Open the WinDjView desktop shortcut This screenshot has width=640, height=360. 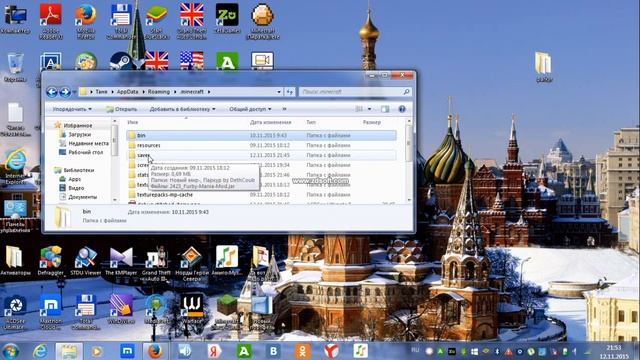[121, 309]
